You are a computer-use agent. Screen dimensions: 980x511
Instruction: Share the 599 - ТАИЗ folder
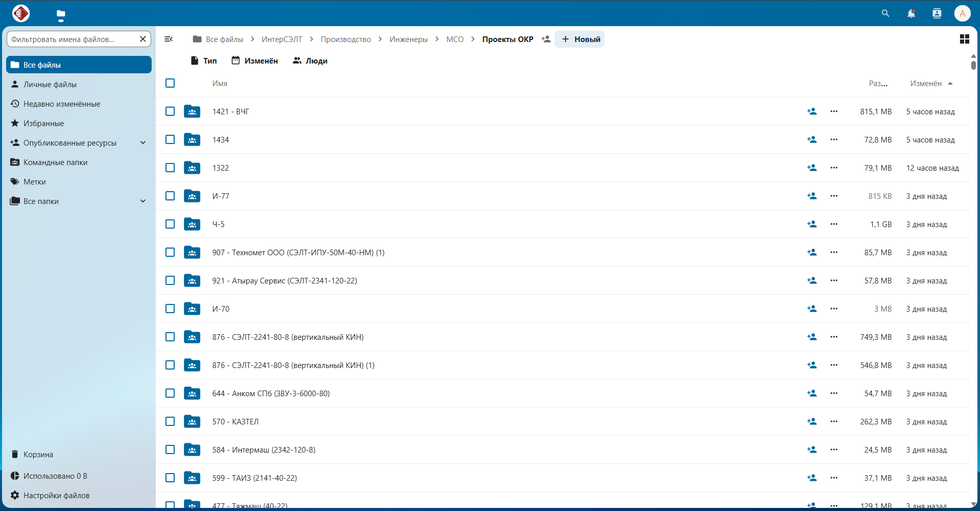coord(812,478)
